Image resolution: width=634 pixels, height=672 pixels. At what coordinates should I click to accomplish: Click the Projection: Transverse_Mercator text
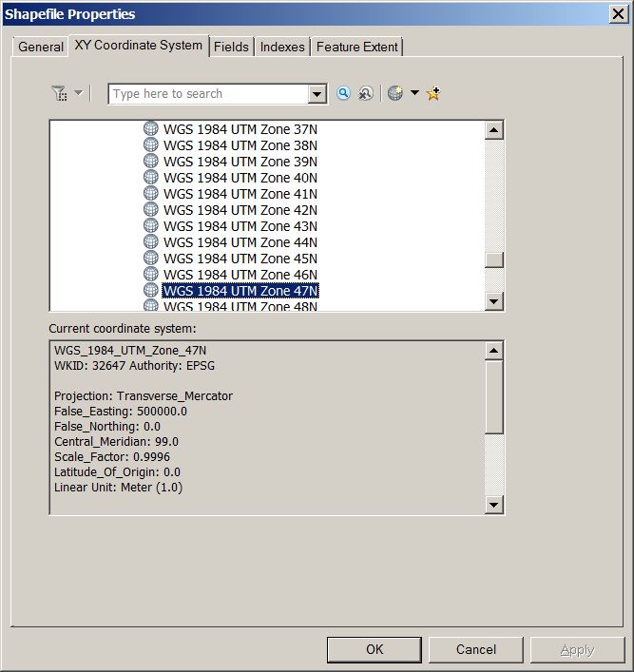[x=144, y=396]
